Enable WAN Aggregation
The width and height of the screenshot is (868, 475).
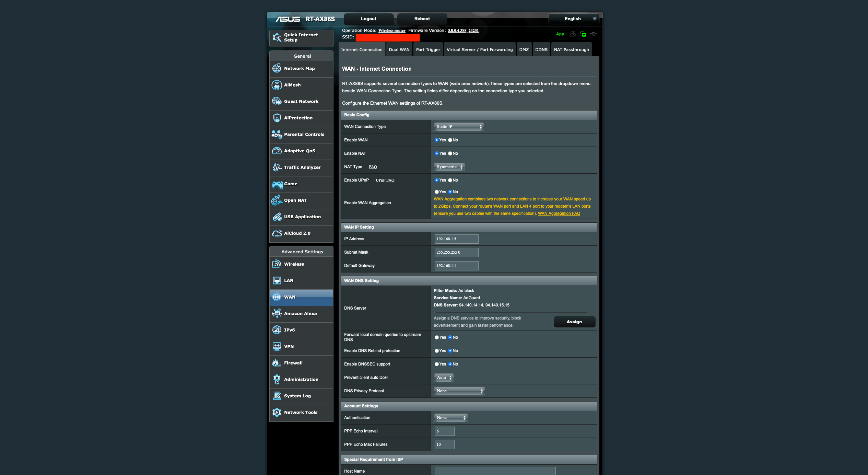tap(437, 192)
